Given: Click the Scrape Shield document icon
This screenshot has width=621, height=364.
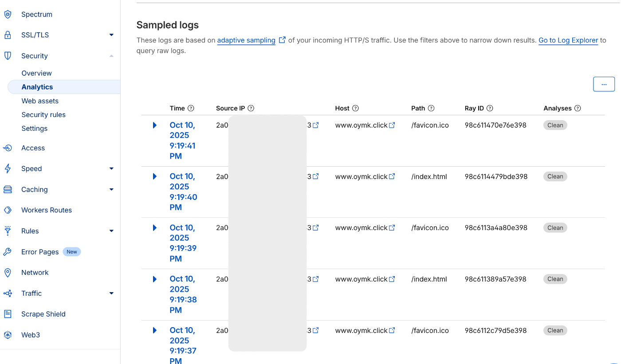Looking at the screenshot, I should coord(8,314).
